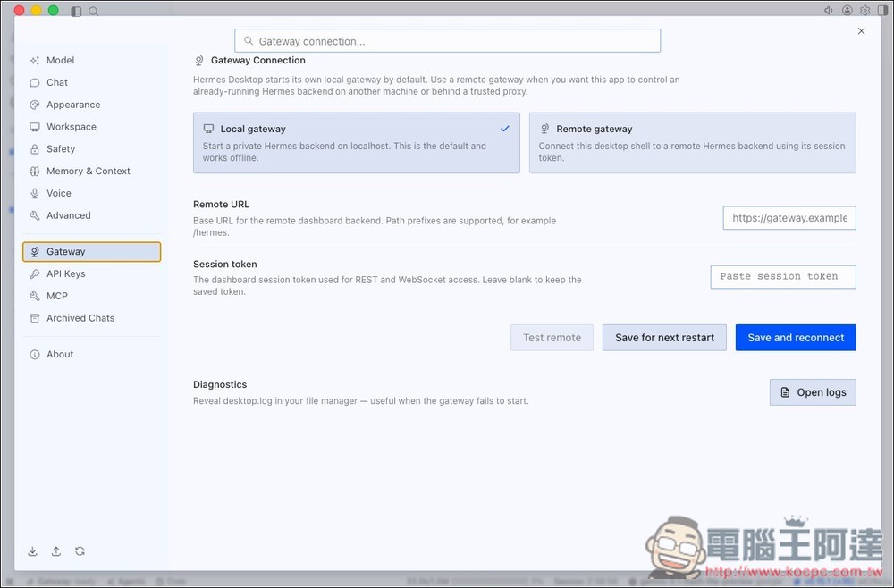Click the Model sparkle icon
Screen dimensions: 894x588
pos(35,61)
